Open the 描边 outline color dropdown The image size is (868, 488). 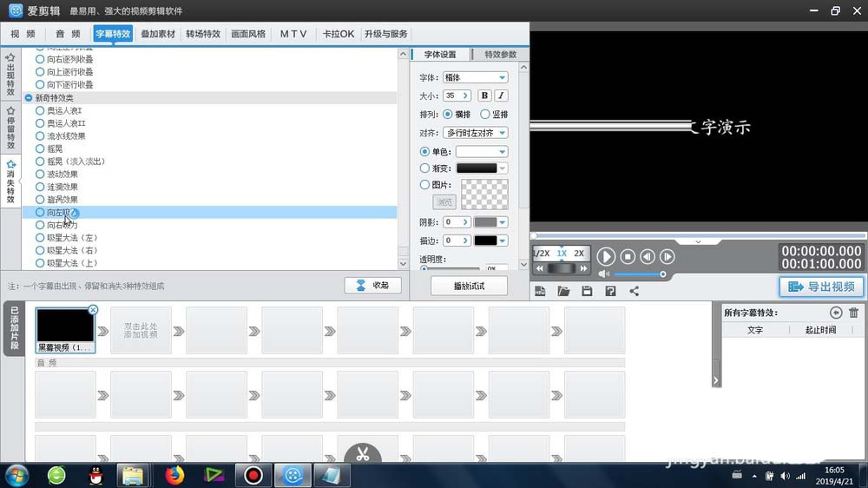(x=502, y=241)
